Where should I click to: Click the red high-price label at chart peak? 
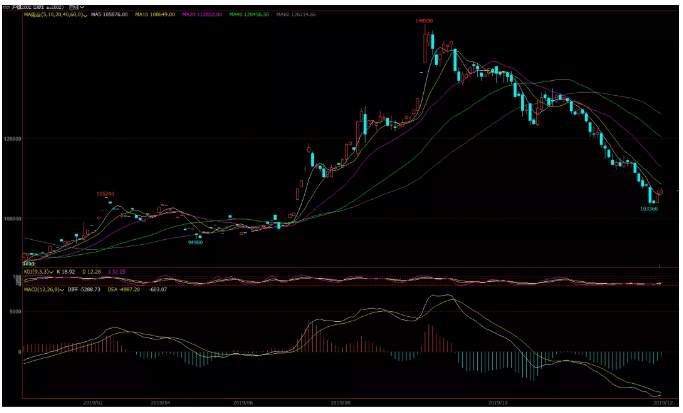point(424,21)
